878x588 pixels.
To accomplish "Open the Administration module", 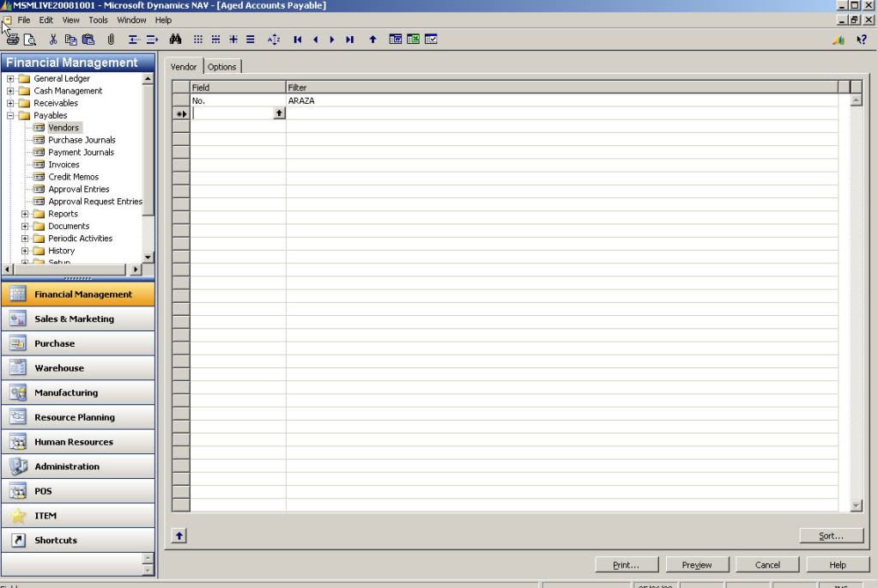I will click(x=78, y=466).
